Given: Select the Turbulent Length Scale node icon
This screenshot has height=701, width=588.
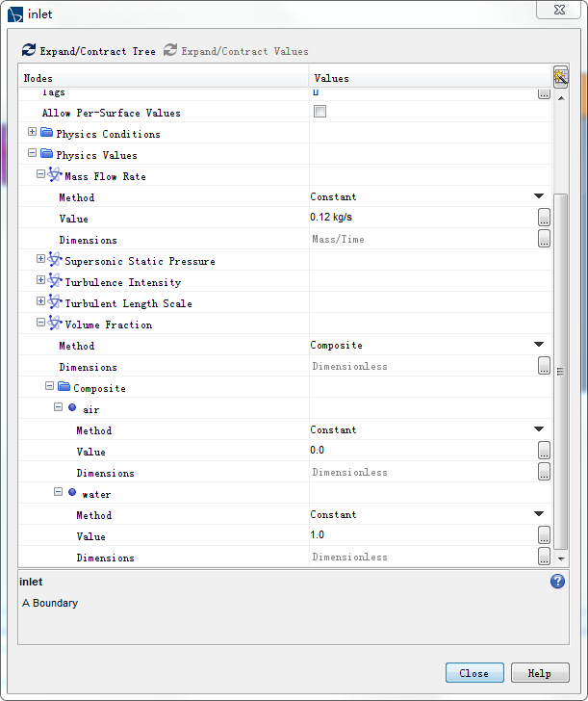Looking at the screenshot, I should click(55, 303).
